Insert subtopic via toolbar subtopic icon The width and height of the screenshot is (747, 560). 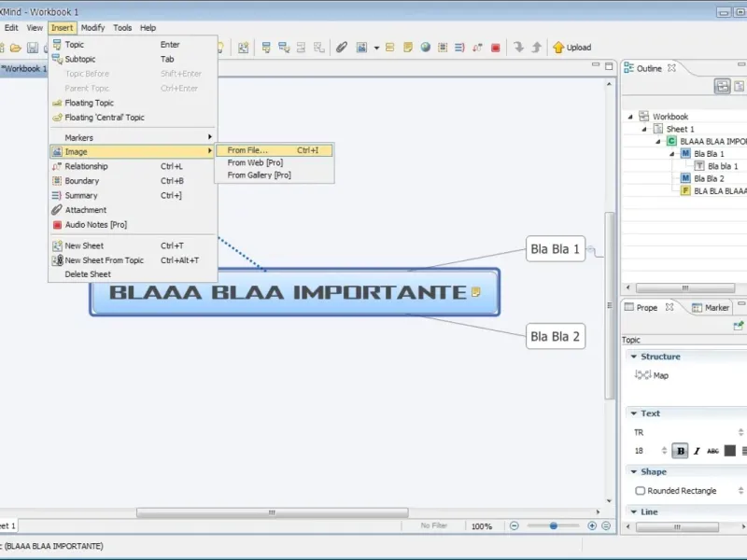(x=284, y=48)
